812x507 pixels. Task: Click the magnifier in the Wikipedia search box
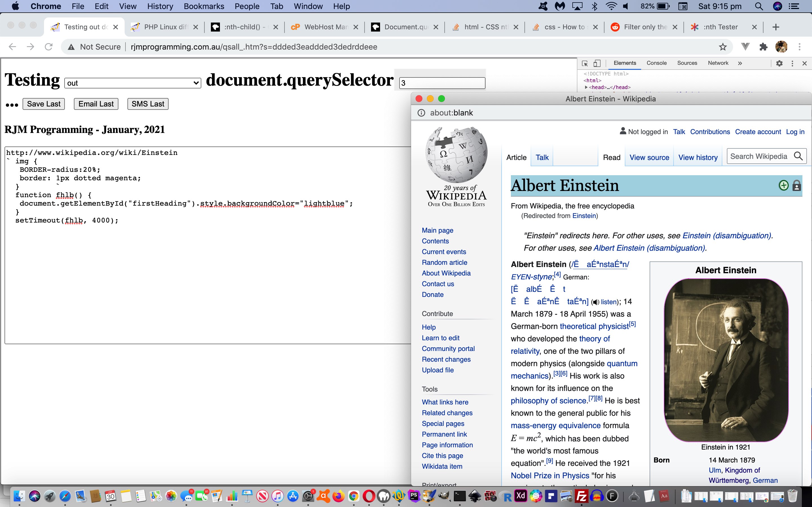pos(798,156)
